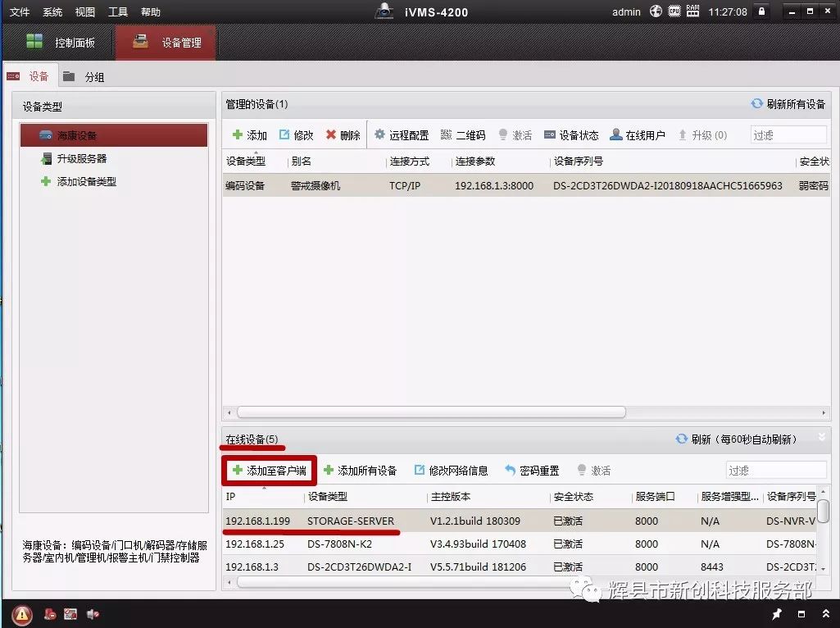The image size is (840, 628).
Task: Click 激活 in online devices toolbar
Action: pos(593,471)
